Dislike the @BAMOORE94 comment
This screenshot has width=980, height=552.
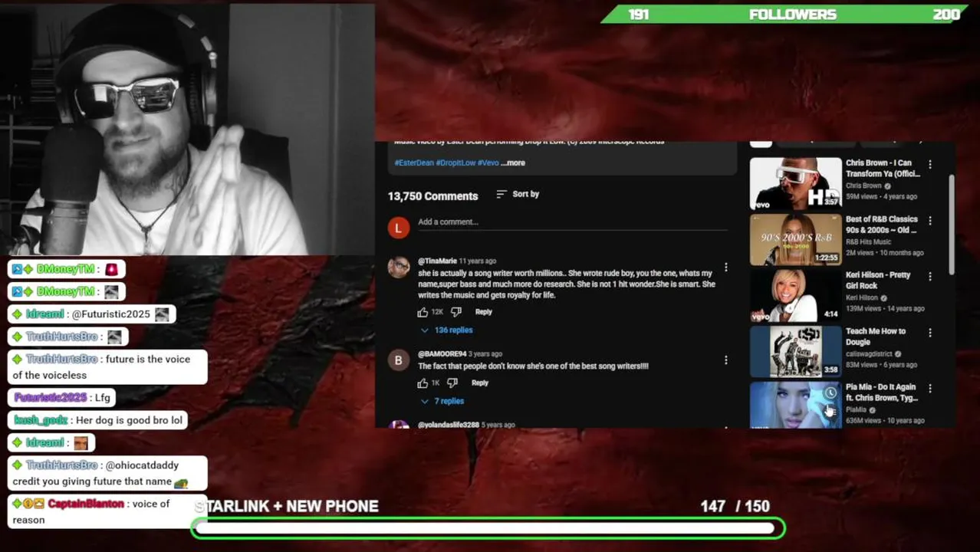coord(452,383)
